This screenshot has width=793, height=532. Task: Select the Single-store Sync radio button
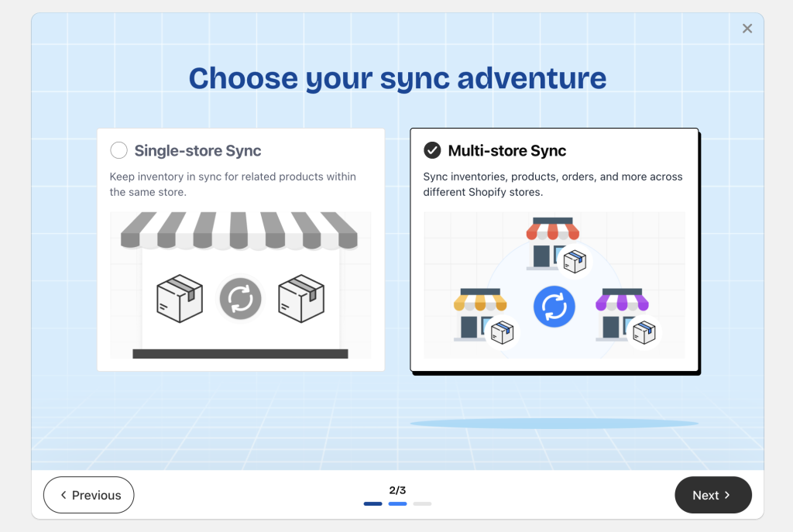118,150
